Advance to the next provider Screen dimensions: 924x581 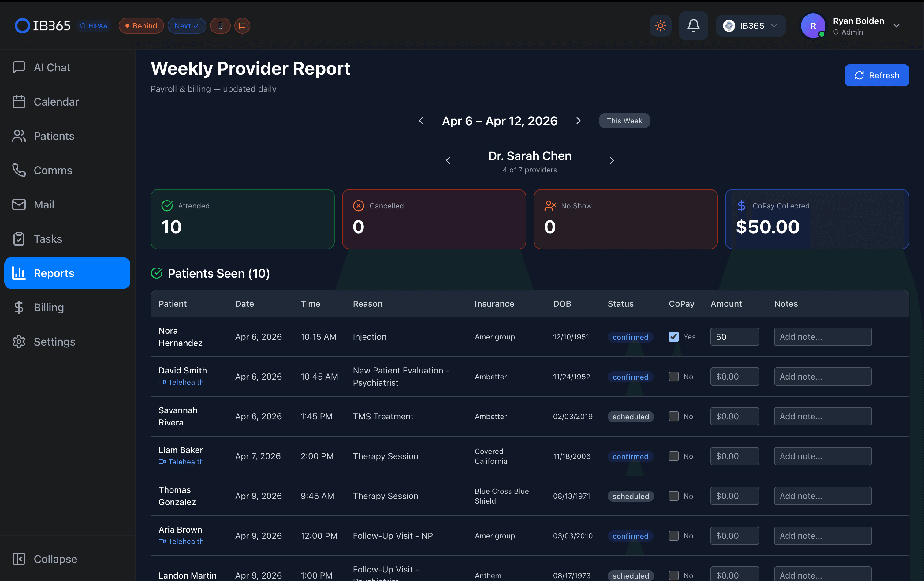pos(611,160)
